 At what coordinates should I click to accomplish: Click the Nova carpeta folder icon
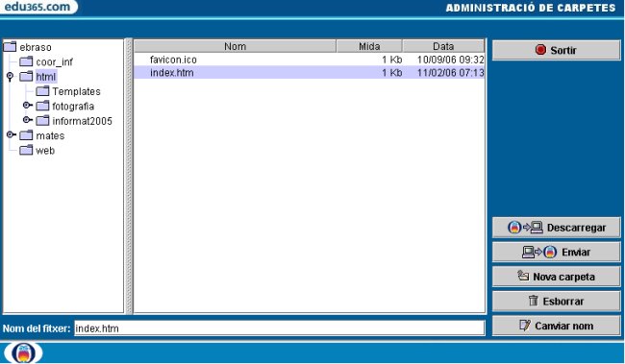523,276
